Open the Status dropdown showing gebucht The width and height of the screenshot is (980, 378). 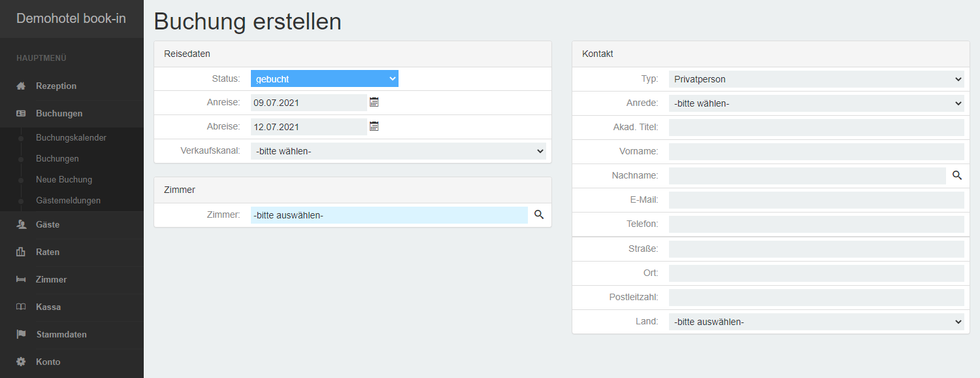(324, 79)
